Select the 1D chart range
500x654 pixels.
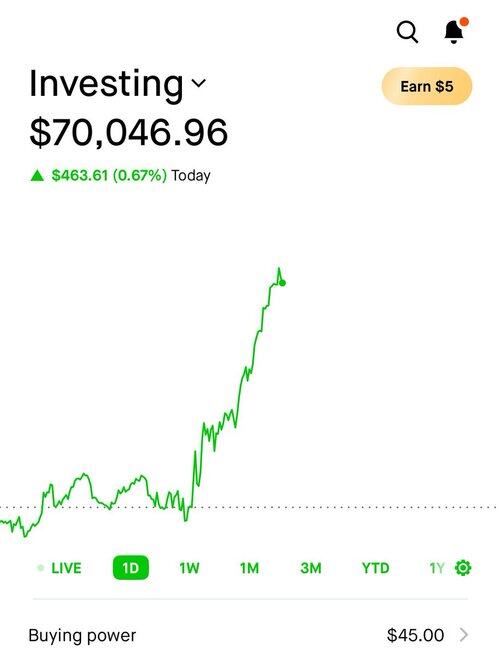(x=131, y=568)
